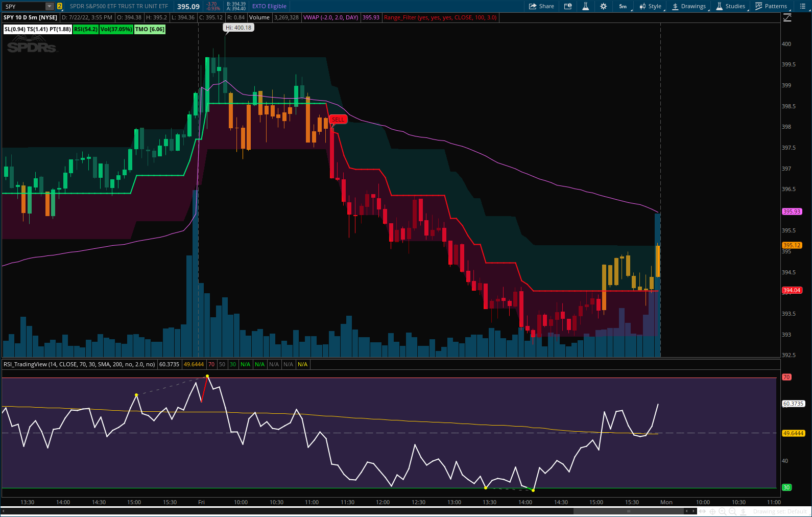Click the yellow link number 2 badge
The width and height of the screenshot is (812, 517).
click(x=60, y=6)
